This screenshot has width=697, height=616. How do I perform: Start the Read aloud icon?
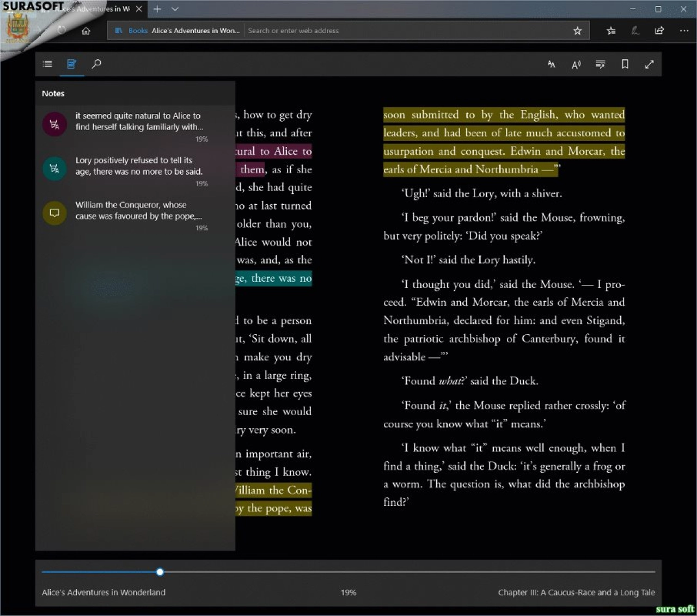576,64
